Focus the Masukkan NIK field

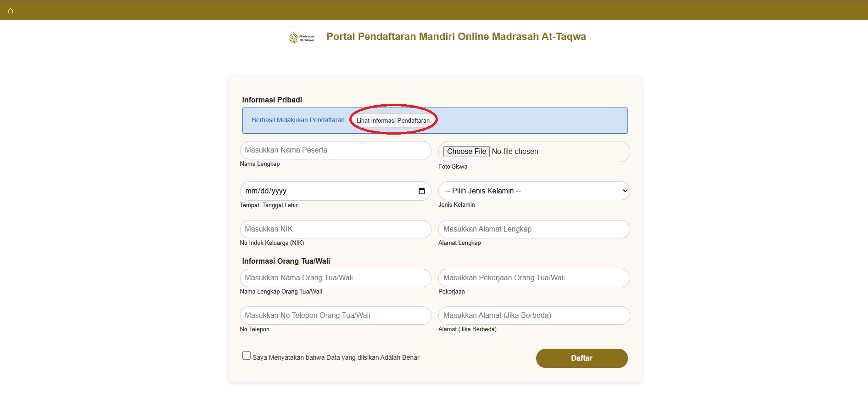tap(335, 229)
